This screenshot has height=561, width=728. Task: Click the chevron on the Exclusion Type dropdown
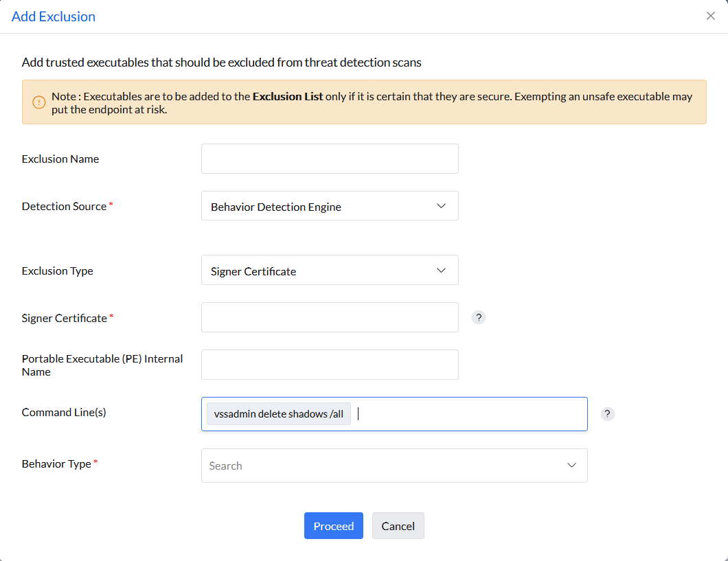point(442,270)
